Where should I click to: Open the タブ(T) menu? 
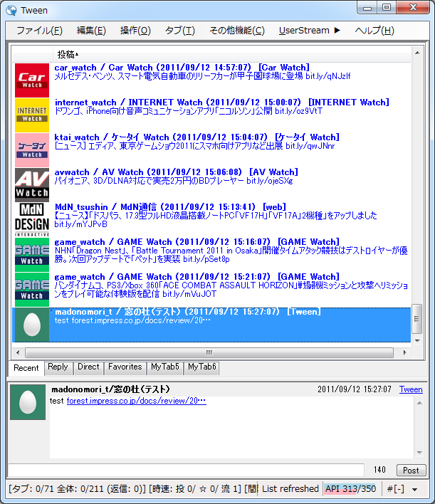pyautogui.click(x=179, y=31)
